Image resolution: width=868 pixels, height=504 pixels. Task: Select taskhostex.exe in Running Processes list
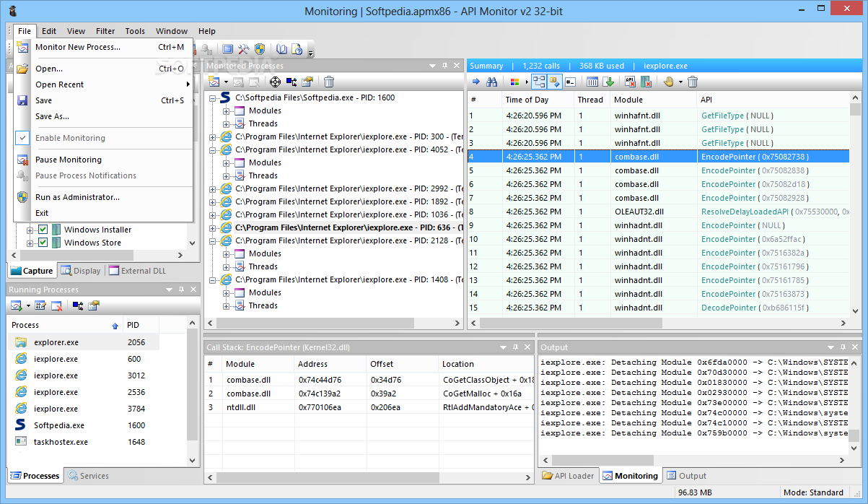click(x=84, y=442)
